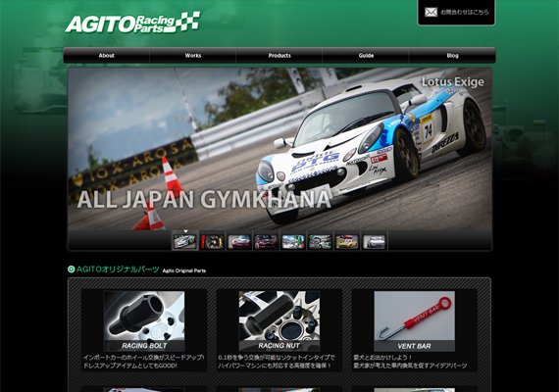Select the brake caliper wheel thumbnail
Screen dimensions: 559x392
point(212,242)
